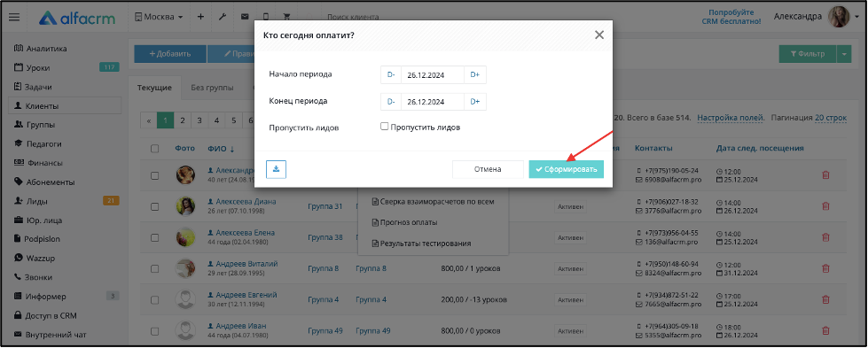
Task: Click the shopping cart icon
Action: [286, 17]
